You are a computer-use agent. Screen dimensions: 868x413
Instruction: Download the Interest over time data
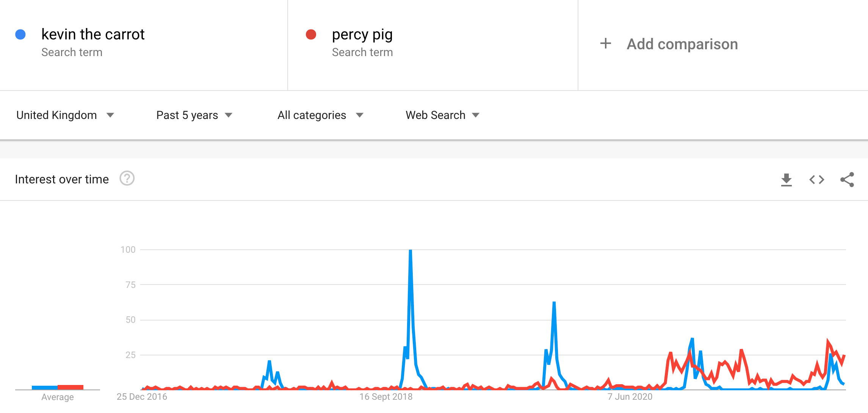click(x=787, y=180)
